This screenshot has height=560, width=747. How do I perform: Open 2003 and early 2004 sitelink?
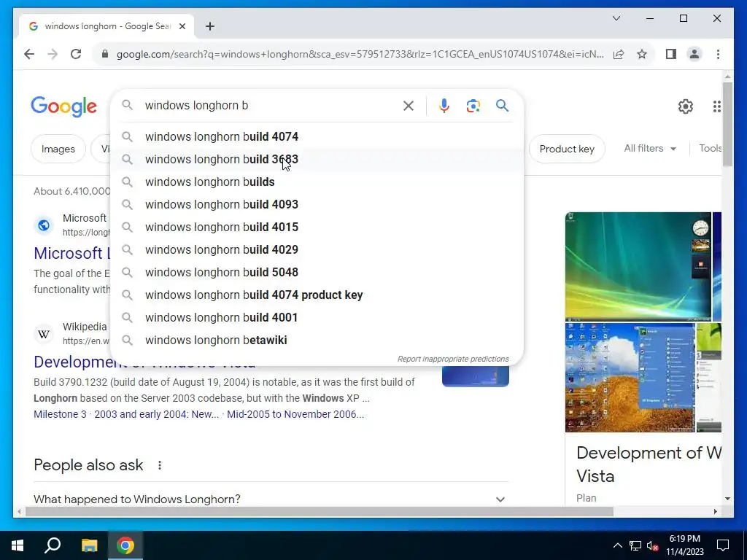[x=157, y=414]
